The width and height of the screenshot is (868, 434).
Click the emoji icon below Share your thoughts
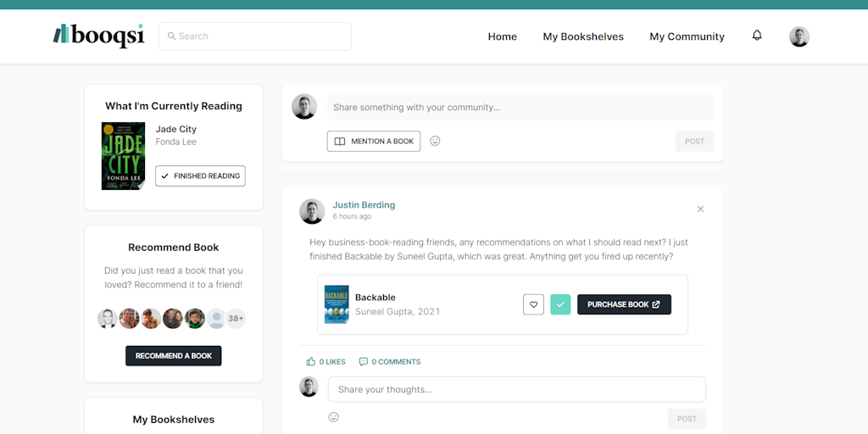point(333,417)
